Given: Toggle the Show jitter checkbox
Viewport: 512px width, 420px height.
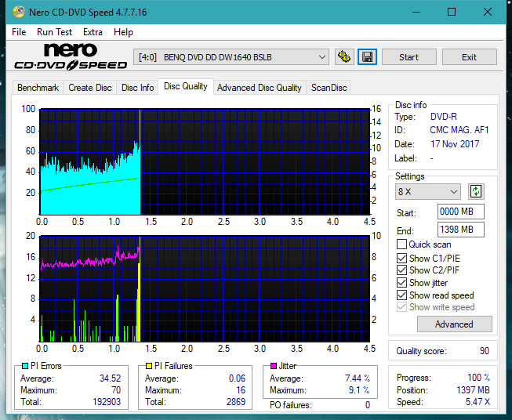Looking at the screenshot, I should tap(401, 283).
